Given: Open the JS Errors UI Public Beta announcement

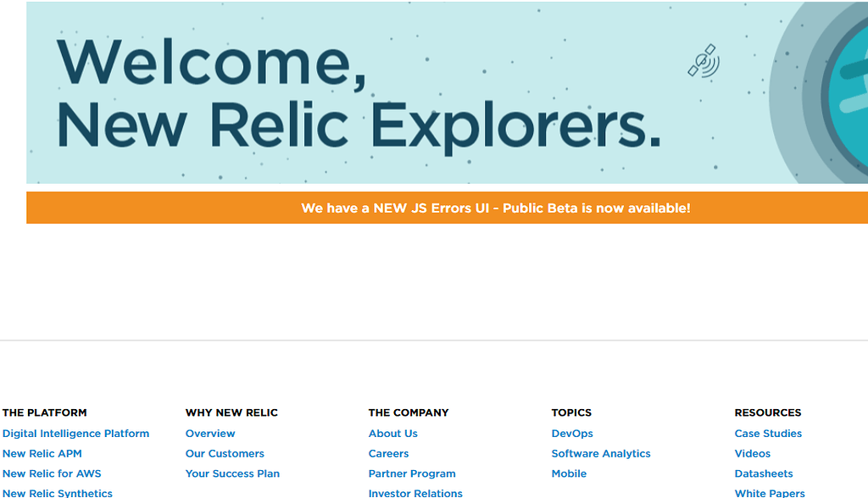Looking at the screenshot, I should click(x=495, y=207).
